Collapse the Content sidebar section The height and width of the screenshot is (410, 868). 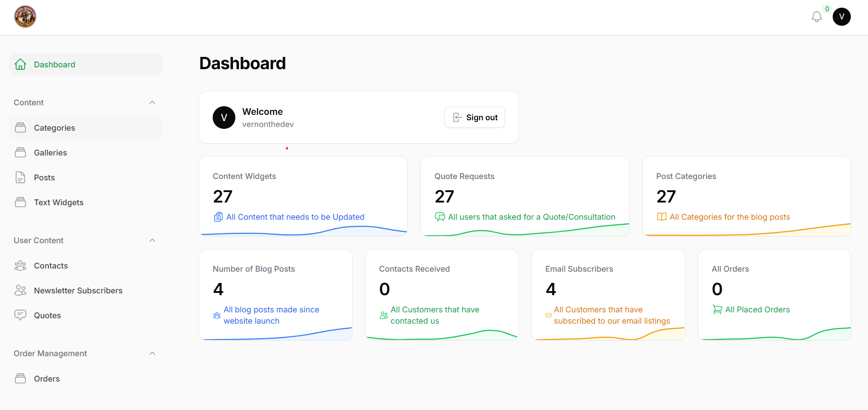(153, 103)
